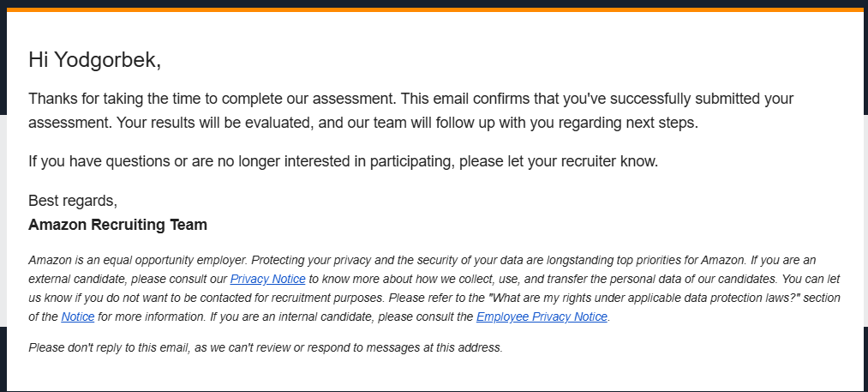868x392 pixels.
Task: Click the 'Hi Yodgorbek,' greeting heading
Action: point(94,60)
